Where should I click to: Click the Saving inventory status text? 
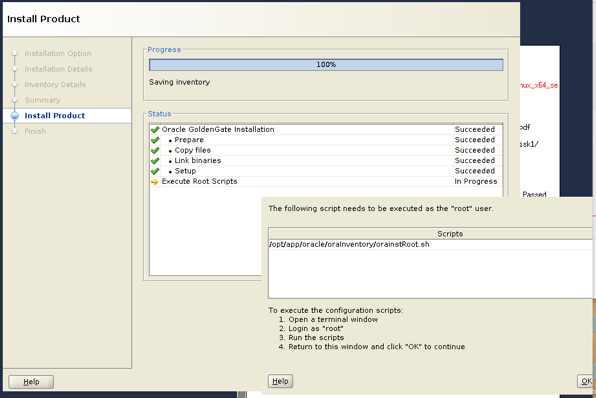click(179, 82)
